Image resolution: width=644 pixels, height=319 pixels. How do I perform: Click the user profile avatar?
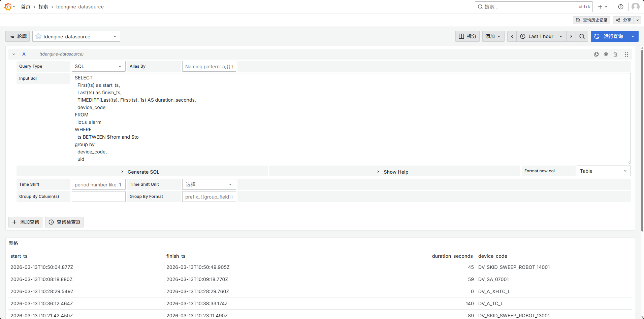tap(636, 7)
